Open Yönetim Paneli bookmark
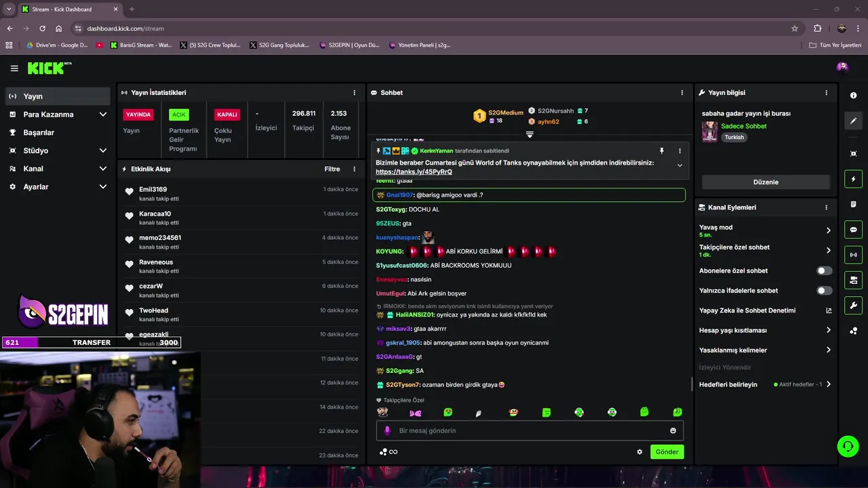868x488 pixels. click(x=420, y=45)
